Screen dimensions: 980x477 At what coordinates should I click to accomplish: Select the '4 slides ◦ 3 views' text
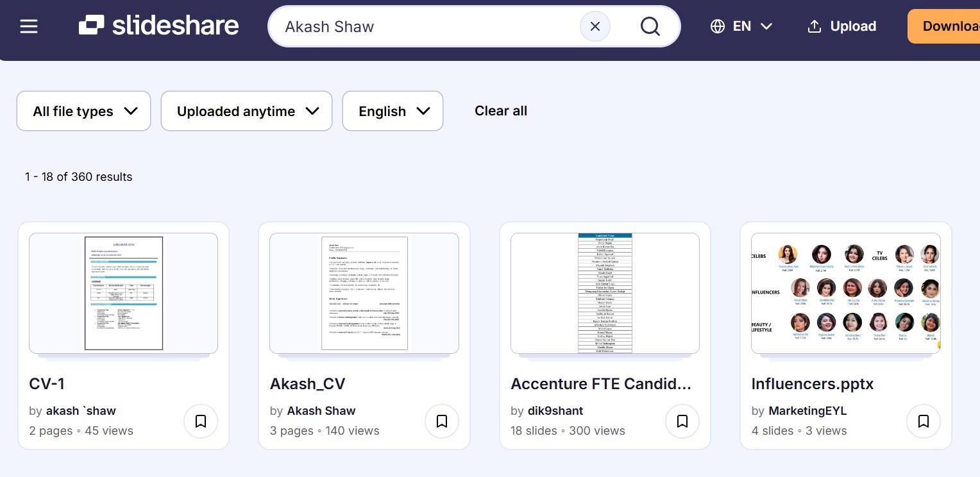tap(799, 431)
